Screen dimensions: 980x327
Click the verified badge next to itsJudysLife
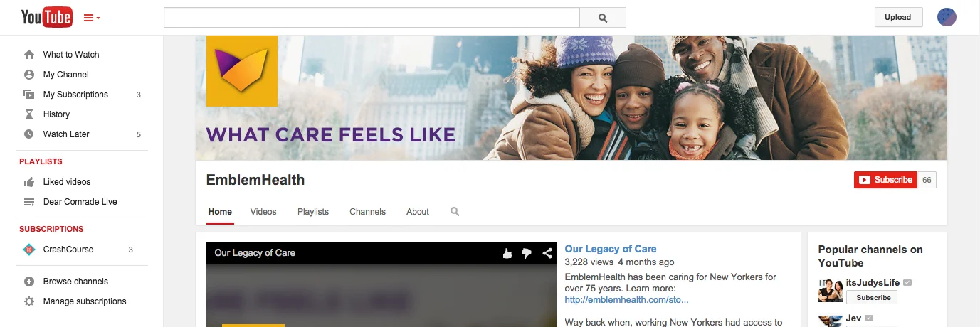coord(907,283)
